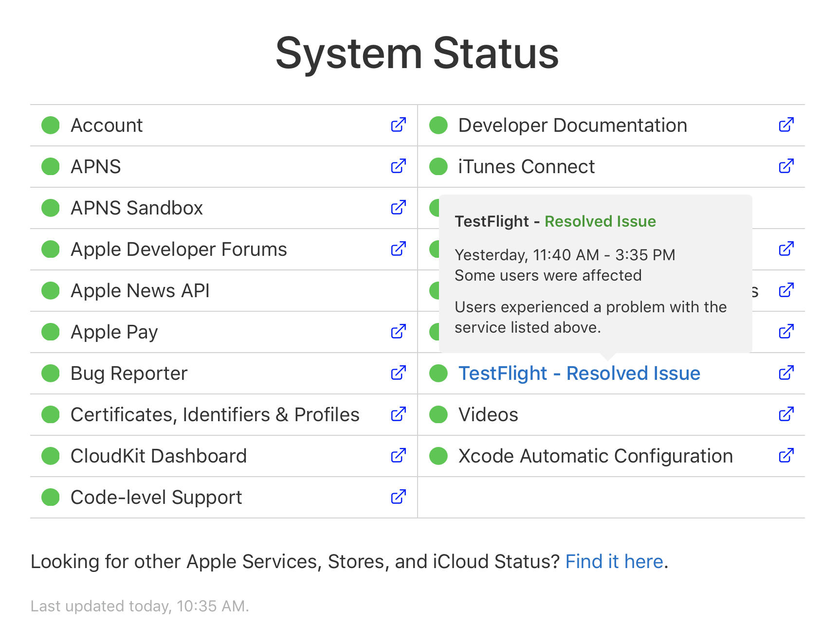This screenshot has width=840, height=642.
Task: Open the TestFlight - Resolved Issue entry
Action: click(580, 373)
